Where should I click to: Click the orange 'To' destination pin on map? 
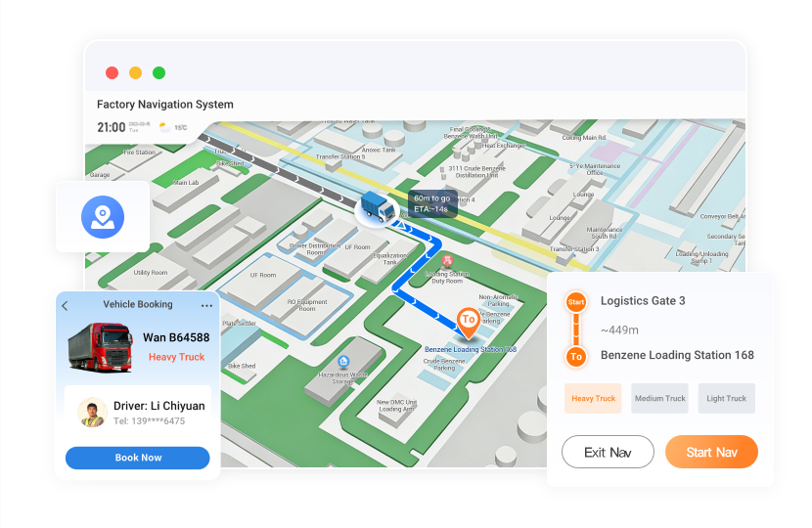[469, 321]
